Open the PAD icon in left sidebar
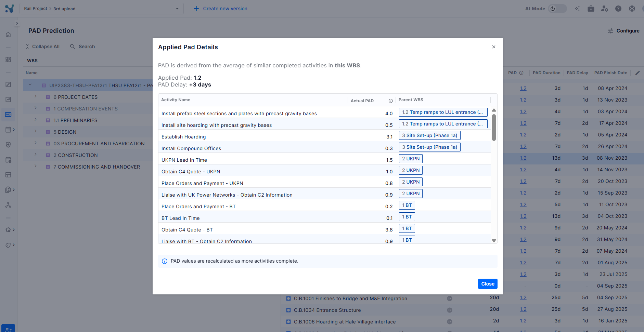The height and width of the screenshot is (332, 644). click(8, 115)
